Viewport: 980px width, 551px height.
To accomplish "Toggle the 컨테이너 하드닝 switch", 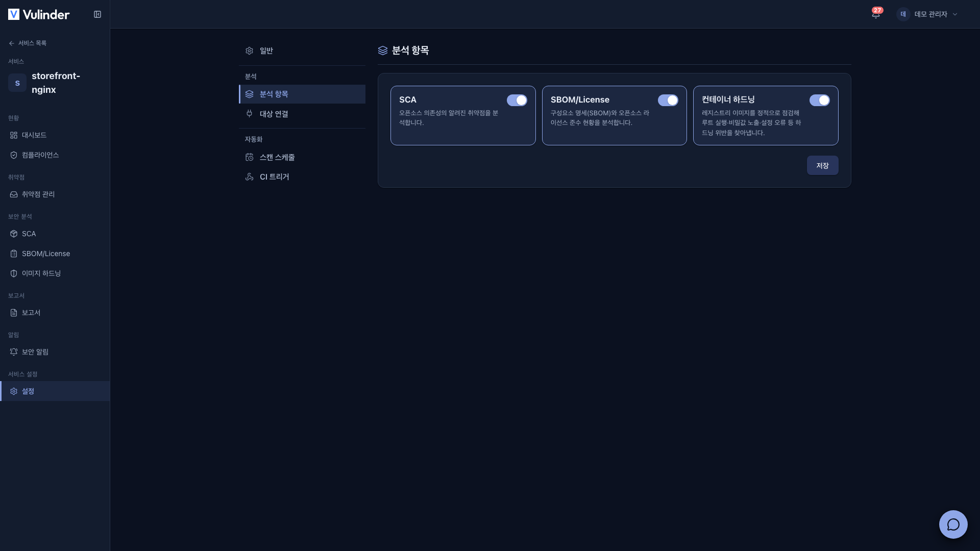I will (819, 101).
